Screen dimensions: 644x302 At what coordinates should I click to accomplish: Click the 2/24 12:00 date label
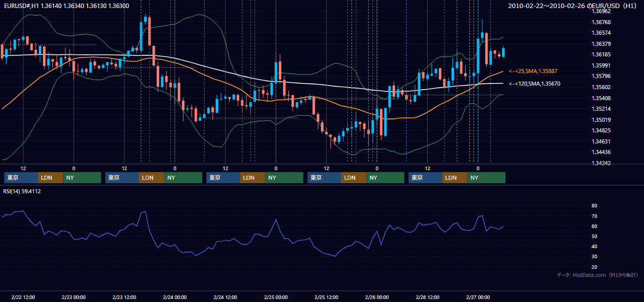coord(225,297)
